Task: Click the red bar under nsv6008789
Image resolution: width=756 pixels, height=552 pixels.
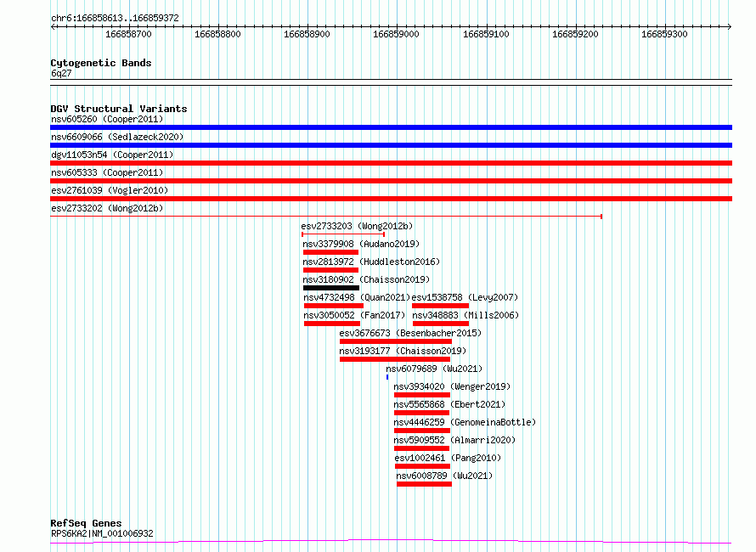Action: [424, 484]
